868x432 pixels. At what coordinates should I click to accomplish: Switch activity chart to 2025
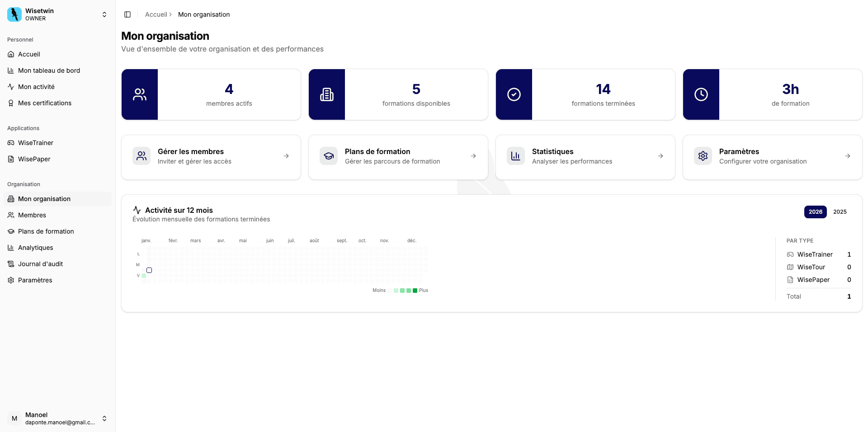tap(840, 211)
